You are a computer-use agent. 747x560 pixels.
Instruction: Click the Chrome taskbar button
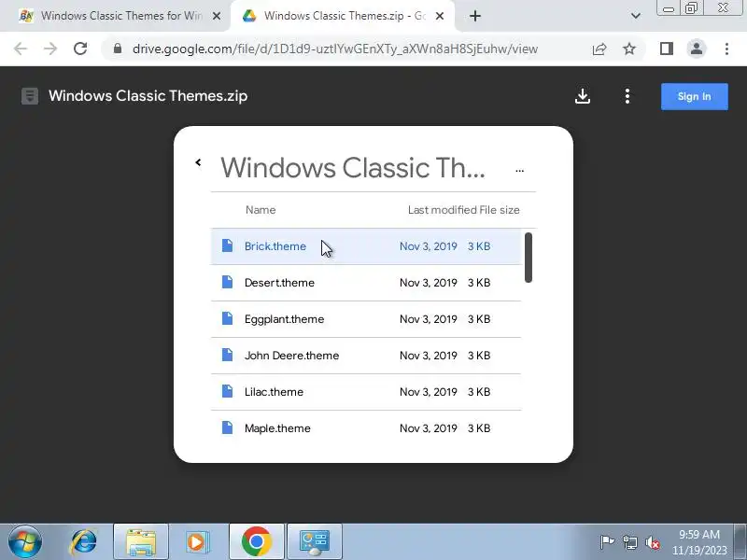pos(257,542)
